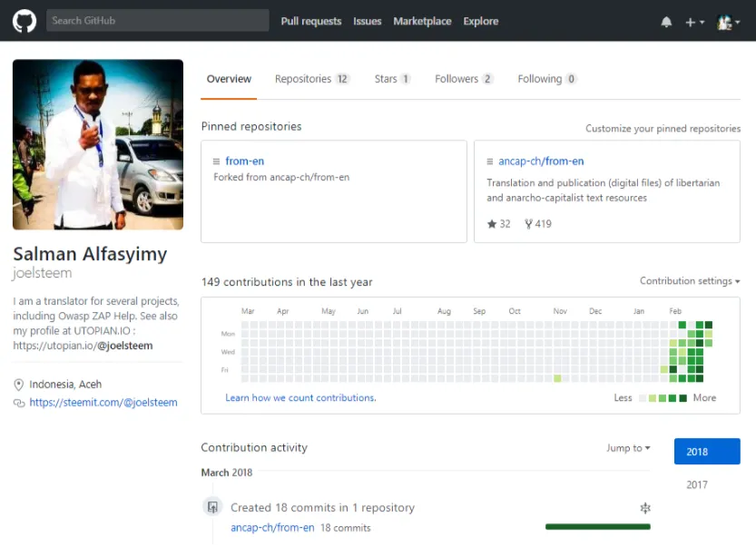Viewport: 756px width, 546px height.
Task: Open Explore in header
Action: click(x=481, y=21)
